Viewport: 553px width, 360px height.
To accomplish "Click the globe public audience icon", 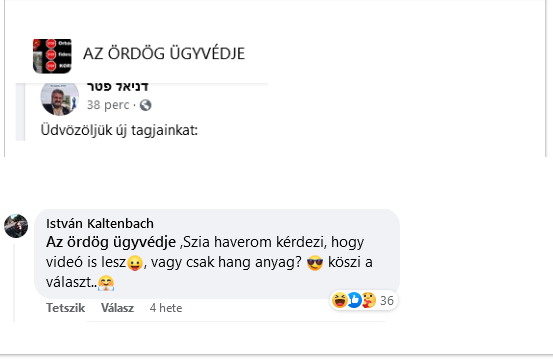I will point(146,105).
